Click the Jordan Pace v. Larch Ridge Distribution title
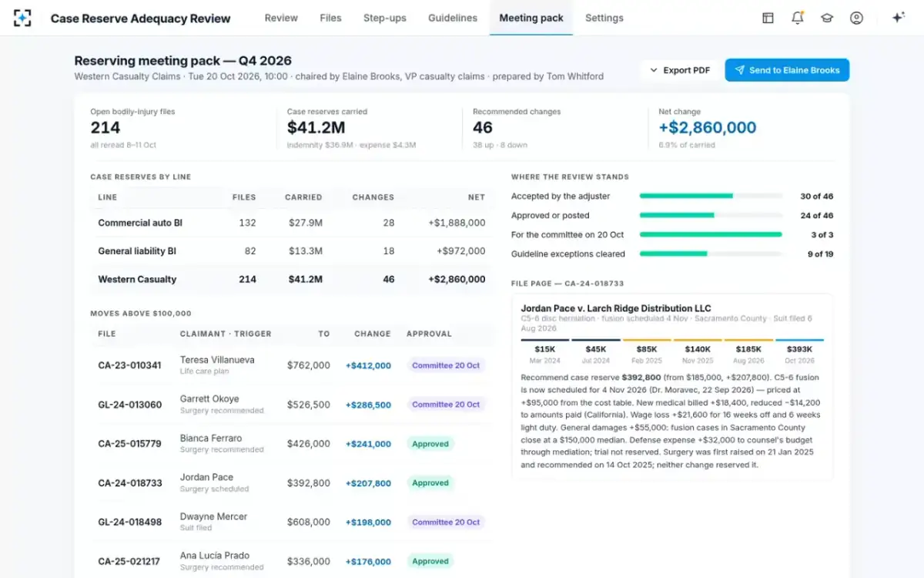 point(616,308)
